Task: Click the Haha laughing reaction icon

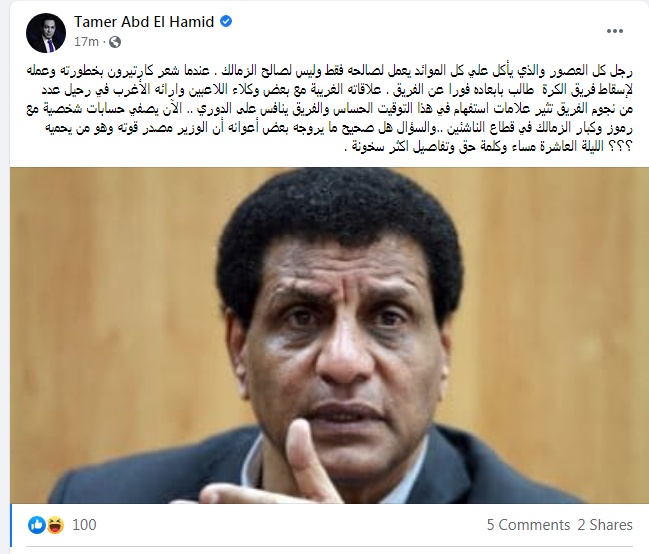Action: tap(55, 525)
